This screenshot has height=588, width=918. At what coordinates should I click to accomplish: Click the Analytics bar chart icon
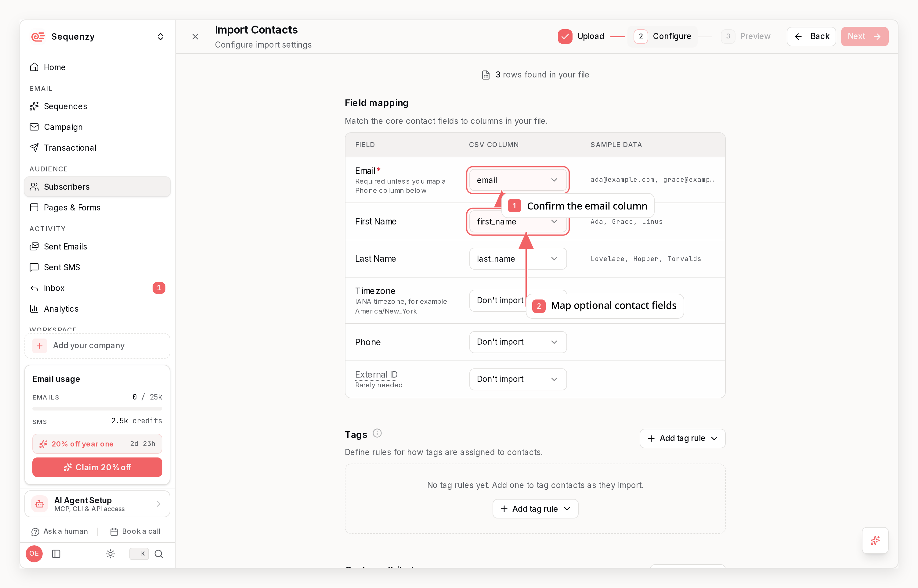click(34, 309)
